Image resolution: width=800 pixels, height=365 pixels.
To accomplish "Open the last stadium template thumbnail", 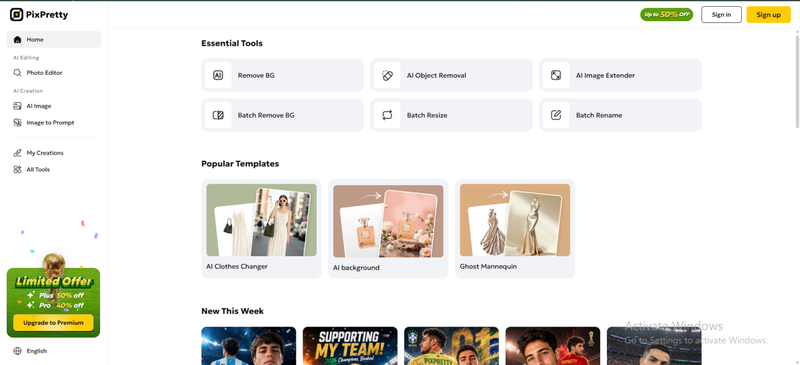I will (654, 346).
